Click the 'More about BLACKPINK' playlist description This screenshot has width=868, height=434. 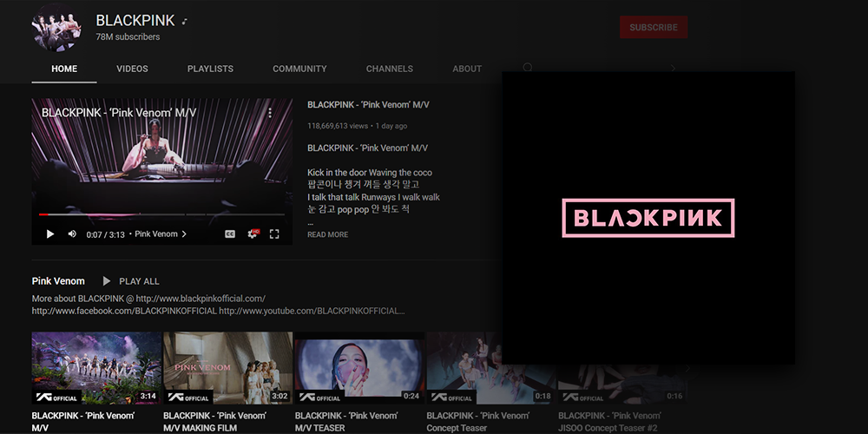pos(218,305)
